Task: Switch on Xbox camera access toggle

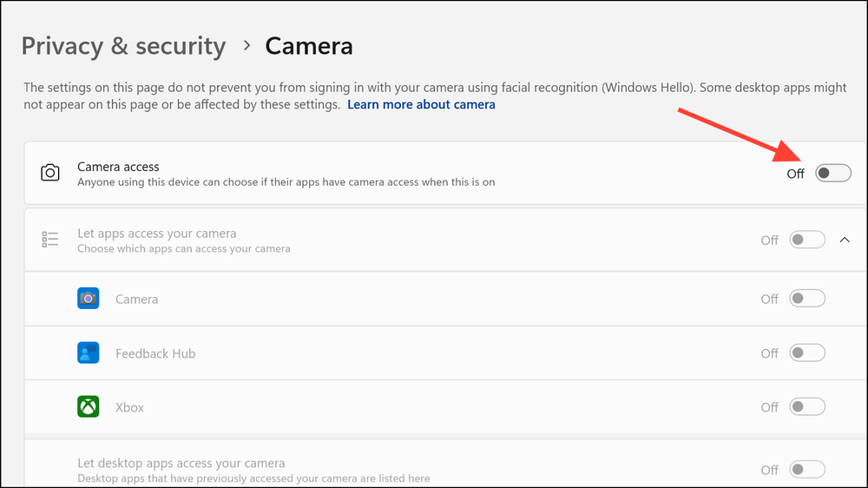Action: point(806,406)
